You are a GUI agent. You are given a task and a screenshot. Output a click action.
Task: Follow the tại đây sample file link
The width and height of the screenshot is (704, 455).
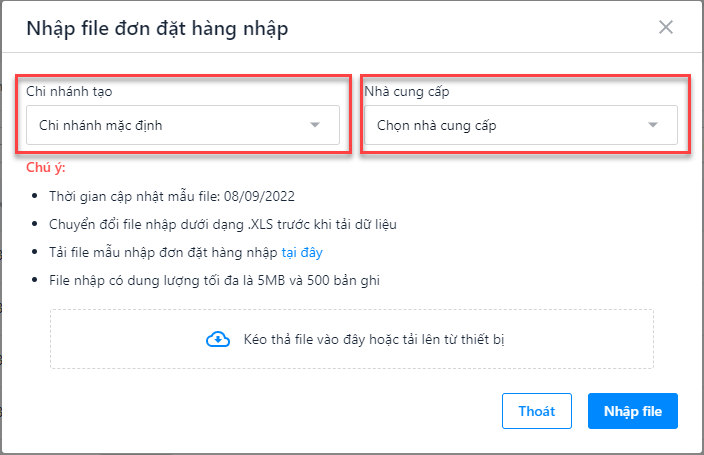tap(302, 252)
